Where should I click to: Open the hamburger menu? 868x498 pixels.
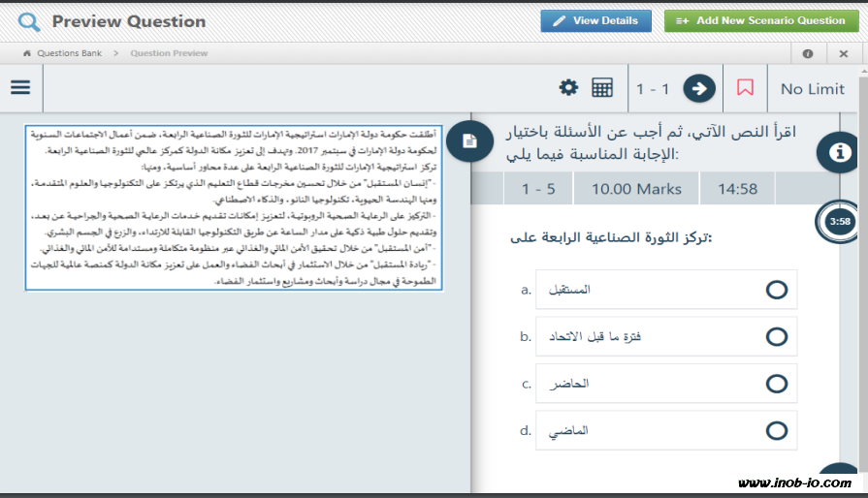pos(20,87)
